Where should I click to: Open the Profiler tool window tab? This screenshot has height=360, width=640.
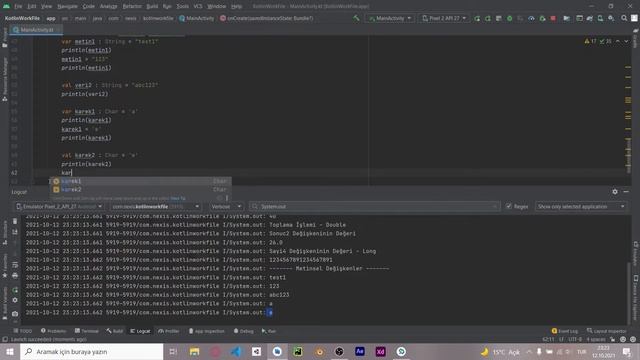(169, 331)
